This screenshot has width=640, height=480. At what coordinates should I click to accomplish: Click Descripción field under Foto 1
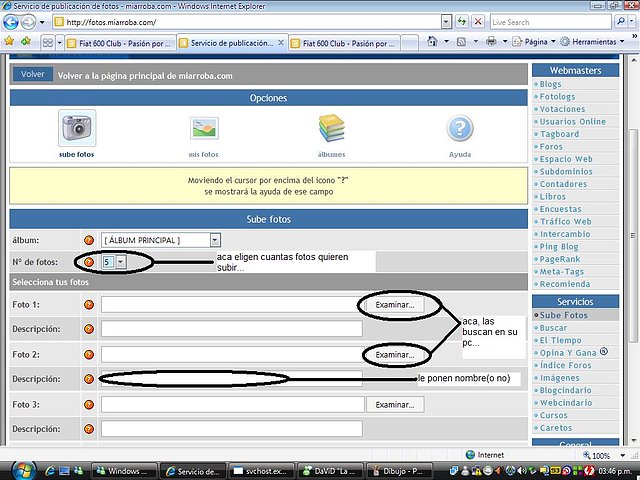coord(232,329)
